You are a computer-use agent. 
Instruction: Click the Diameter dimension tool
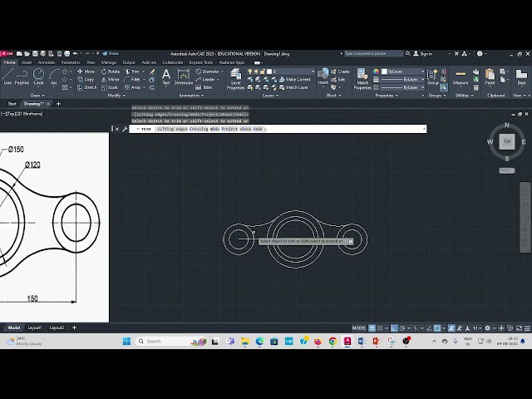coord(207,71)
